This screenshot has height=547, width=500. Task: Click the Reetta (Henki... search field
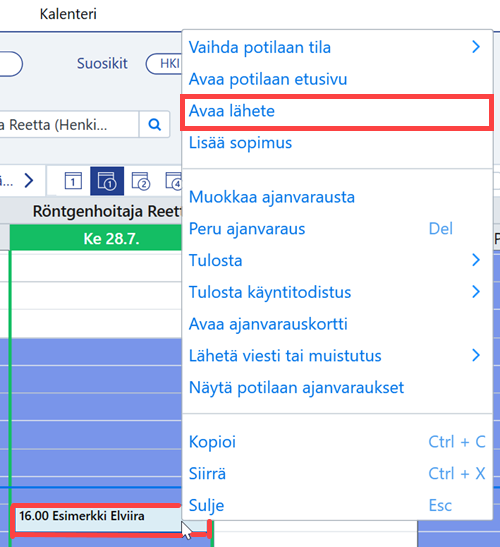pyautogui.click(x=69, y=125)
